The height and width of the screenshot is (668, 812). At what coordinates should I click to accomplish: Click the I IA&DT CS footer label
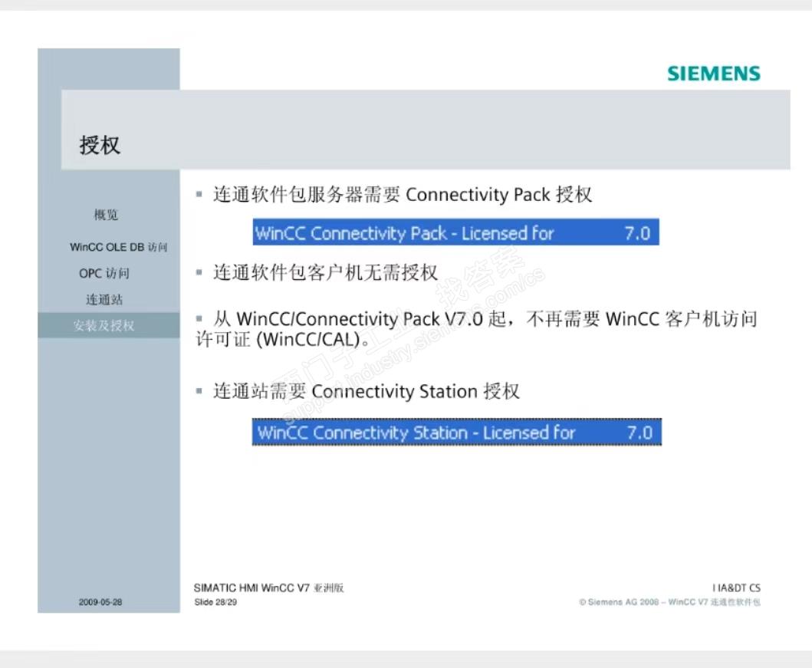[x=736, y=587]
